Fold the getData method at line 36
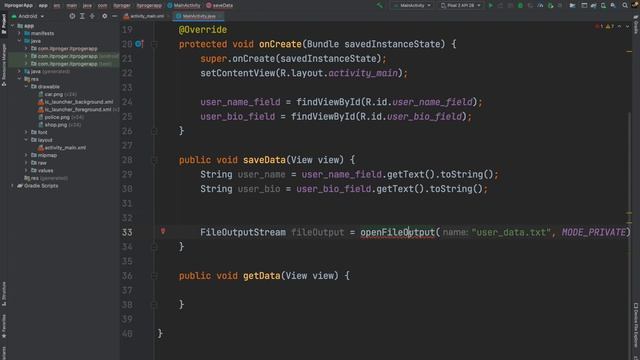640x360 pixels. pyautogui.click(x=154, y=276)
